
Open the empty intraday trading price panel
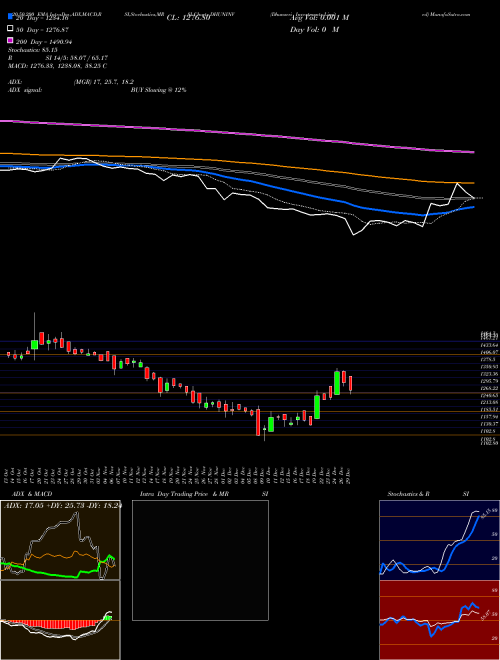[200, 560]
